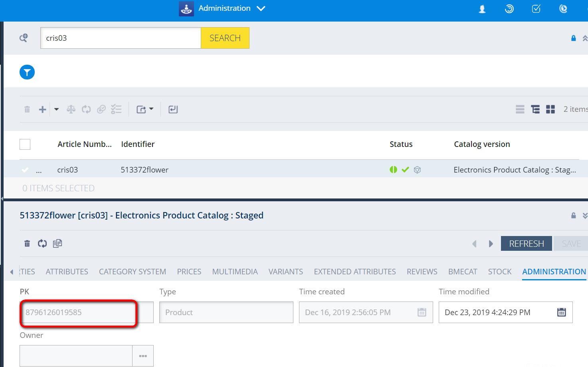Click the cube status icon in the cris03 row
The width and height of the screenshot is (588, 367).
(417, 170)
